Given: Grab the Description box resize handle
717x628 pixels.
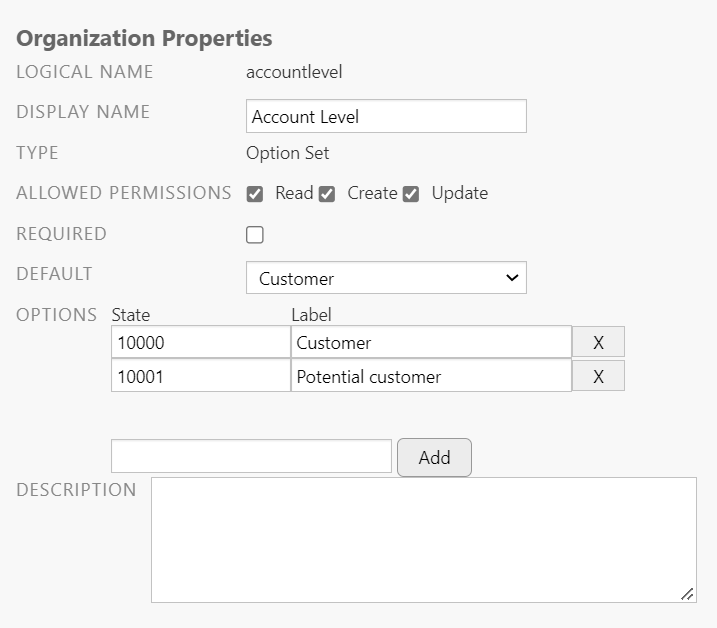Looking at the screenshot, I should [687, 594].
